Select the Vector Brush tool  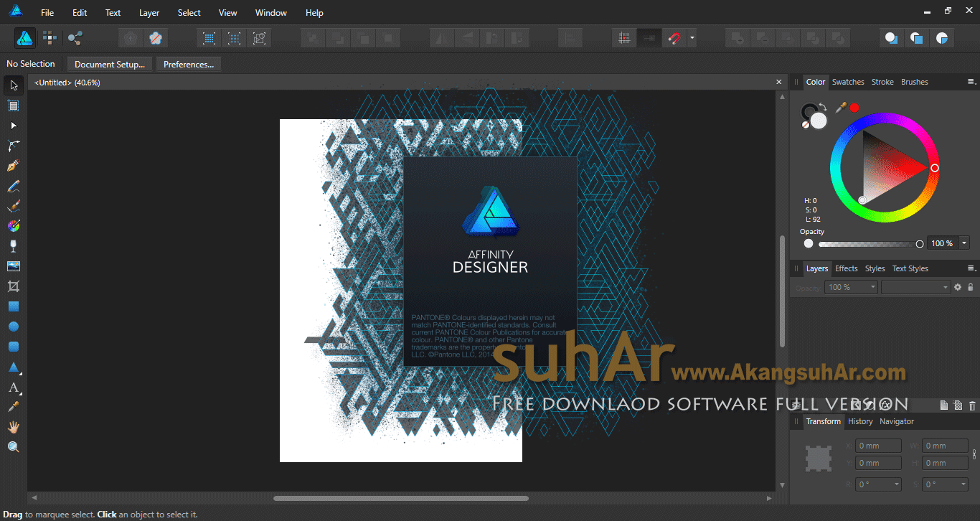pos(14,206)
